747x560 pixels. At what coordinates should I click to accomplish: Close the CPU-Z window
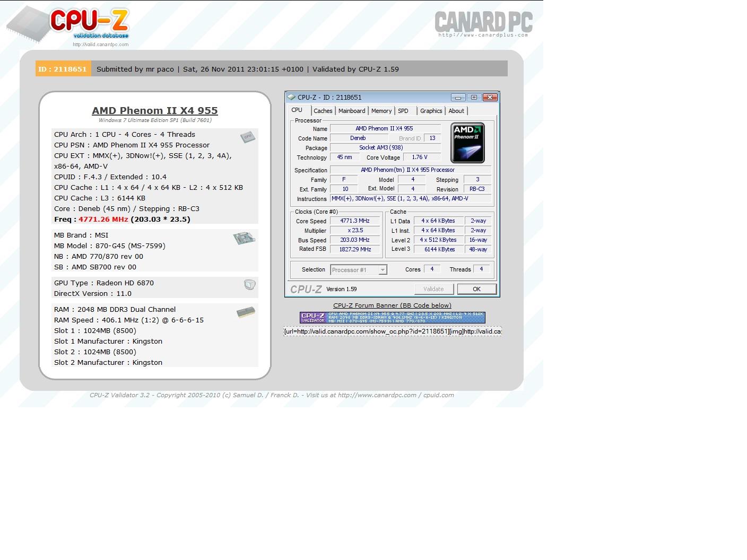[490, 97]
